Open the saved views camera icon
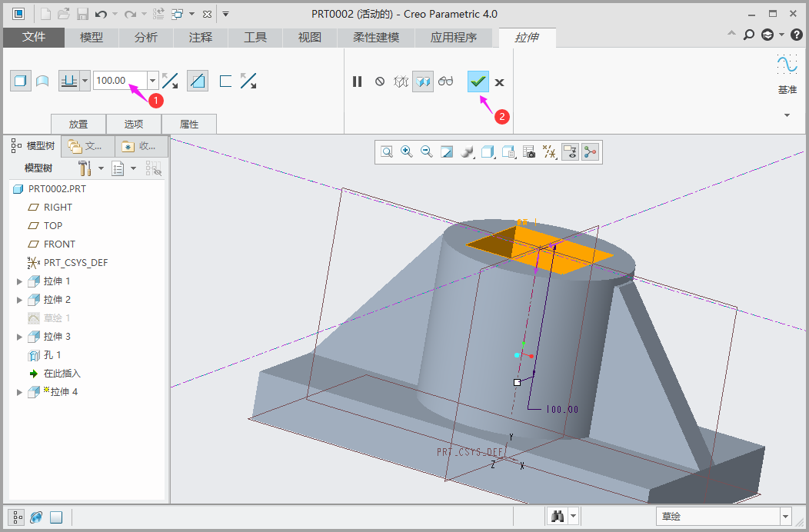Screen dimensions: 809x532 tap(529, 152)
